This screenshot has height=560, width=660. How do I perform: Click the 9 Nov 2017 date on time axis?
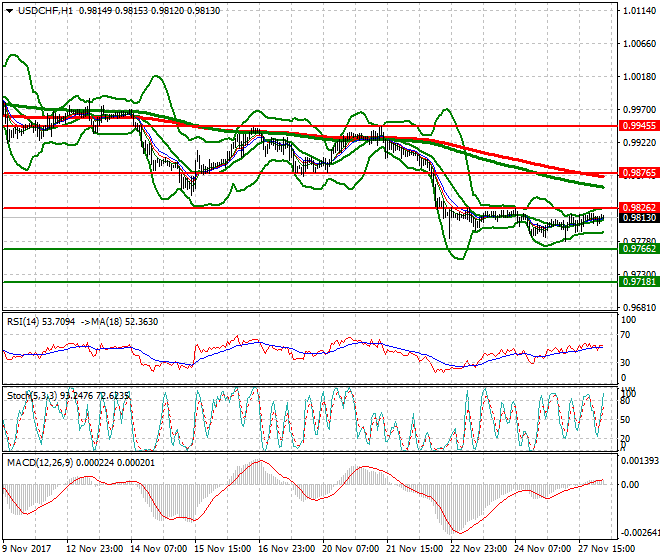point(30,550)
